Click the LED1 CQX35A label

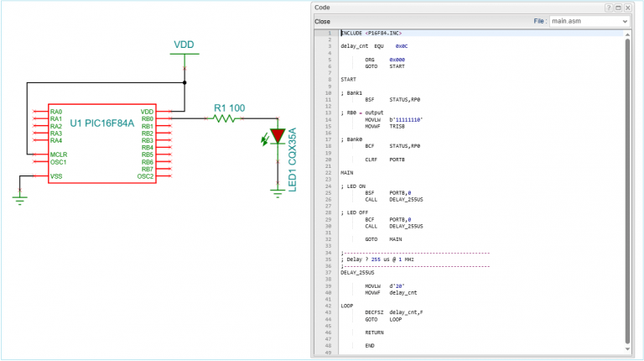click(x=292, y=160)
